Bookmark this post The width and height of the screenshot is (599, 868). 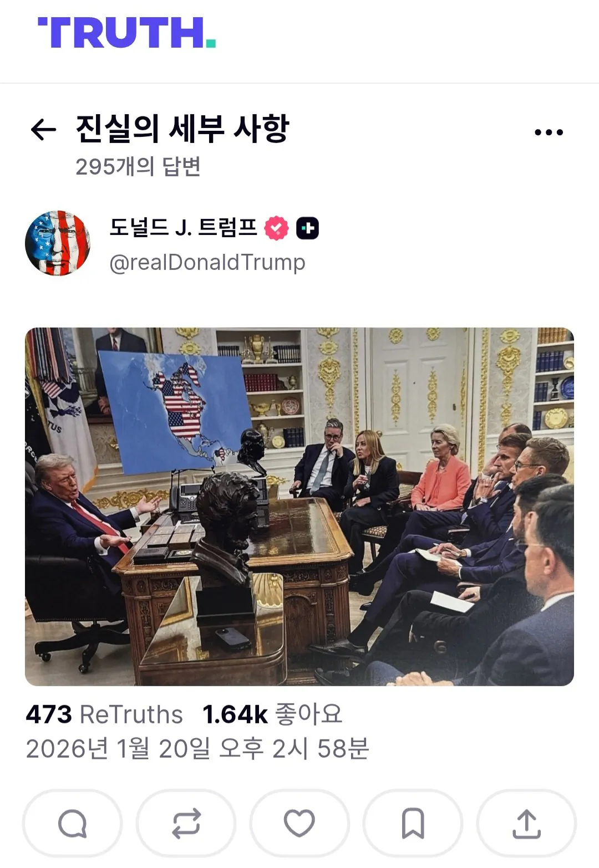[413, 823]
